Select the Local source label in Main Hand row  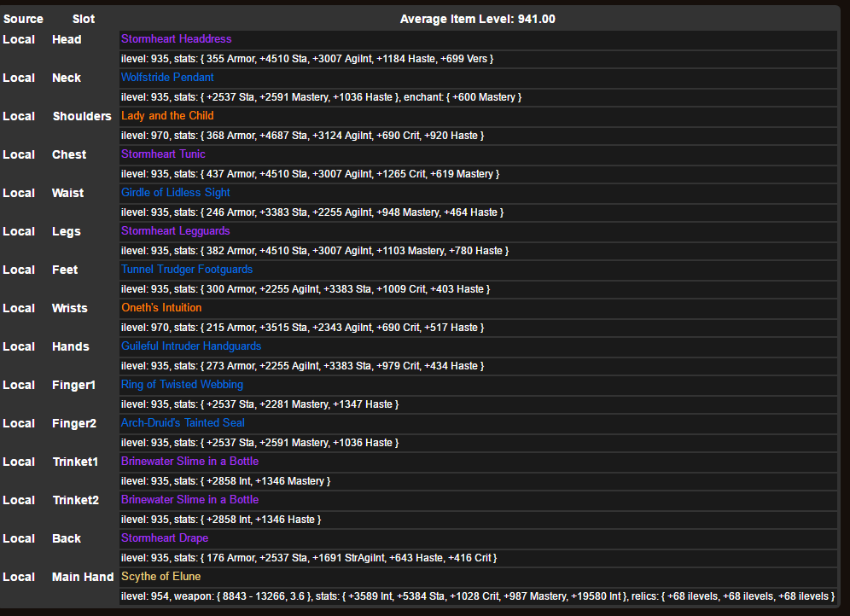19,578
